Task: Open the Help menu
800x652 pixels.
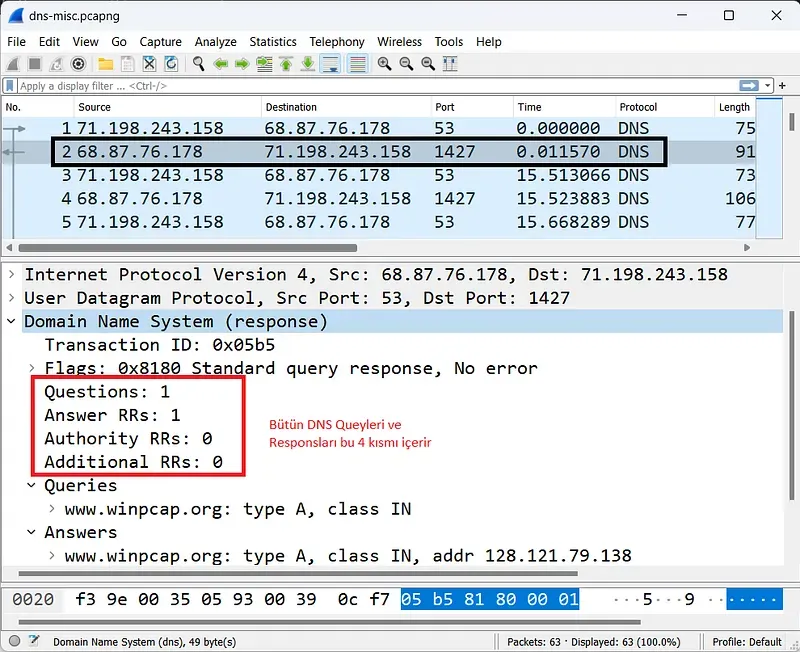Action: tap(489, 42)
